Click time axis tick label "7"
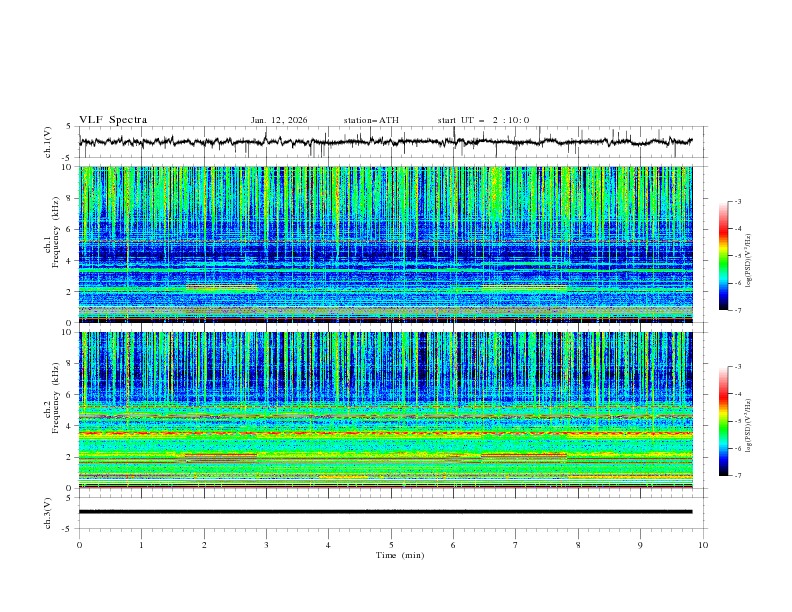The image size is (792, 612). point(516,545)
